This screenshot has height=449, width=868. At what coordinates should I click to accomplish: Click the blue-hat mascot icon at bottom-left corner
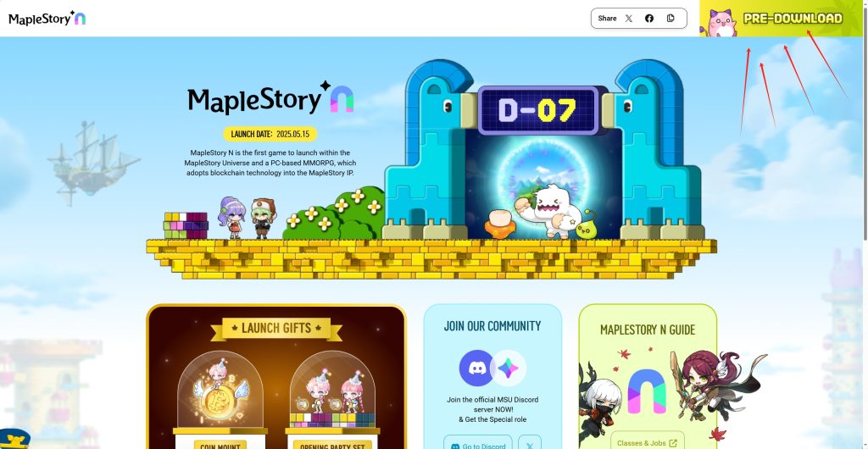pos(15,439)
